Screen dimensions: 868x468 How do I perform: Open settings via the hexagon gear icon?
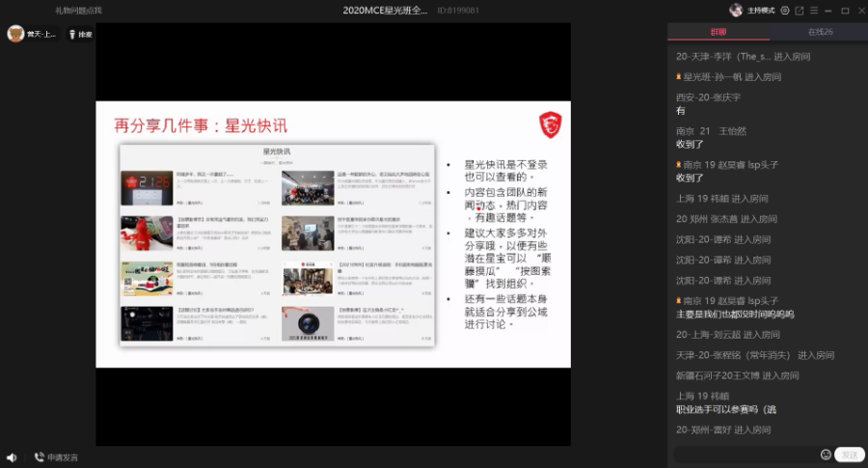(x=784, y=11)
